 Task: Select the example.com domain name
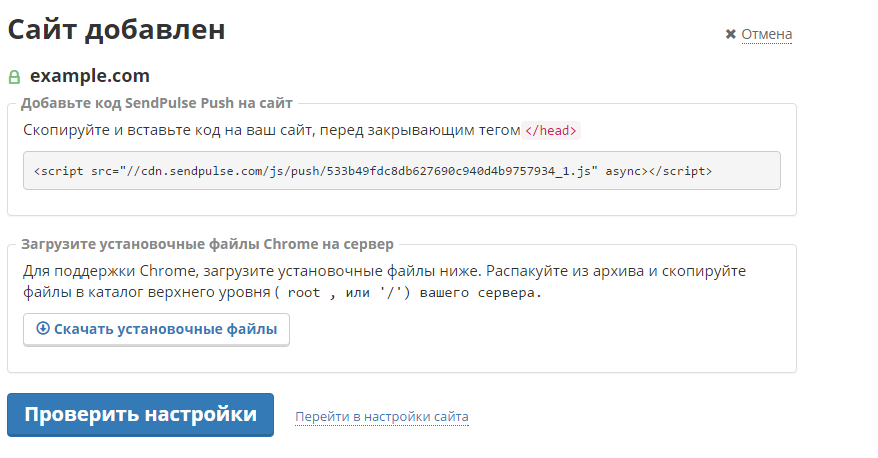click(90, 76)
